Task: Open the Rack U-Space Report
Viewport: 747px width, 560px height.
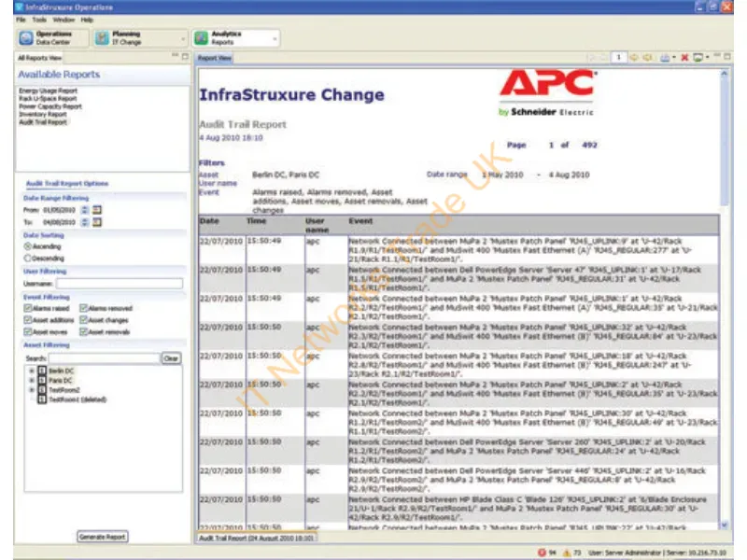Action: (x=48, y=99)
